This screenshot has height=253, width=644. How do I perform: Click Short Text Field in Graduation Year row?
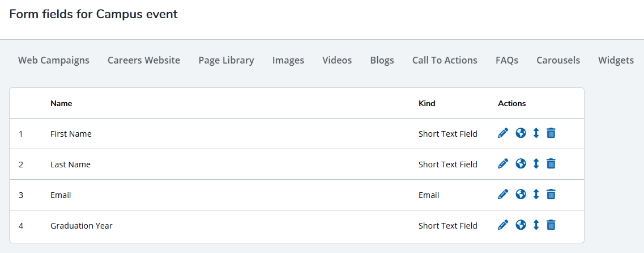coord(447,225)
